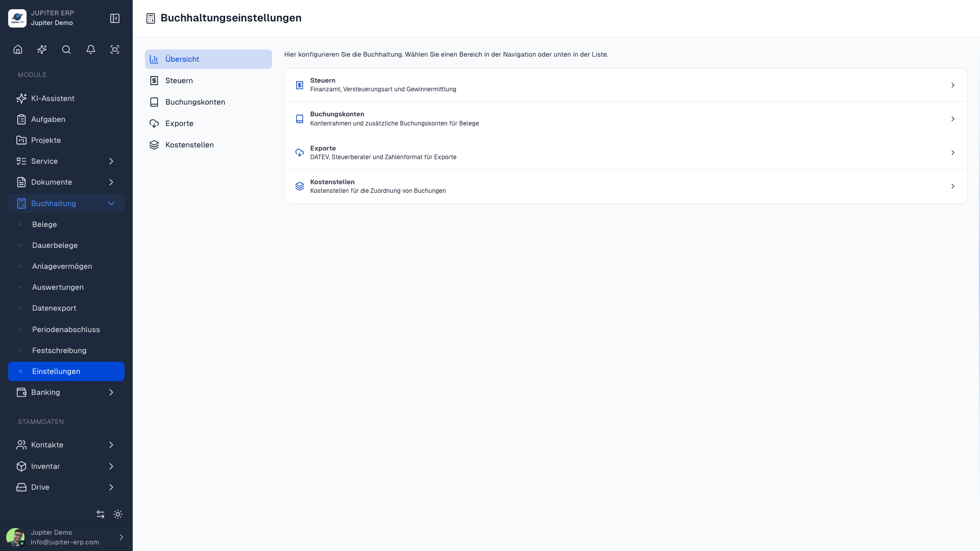
Task: Click the Jupiter ERP logo
Action: point(17,18)
